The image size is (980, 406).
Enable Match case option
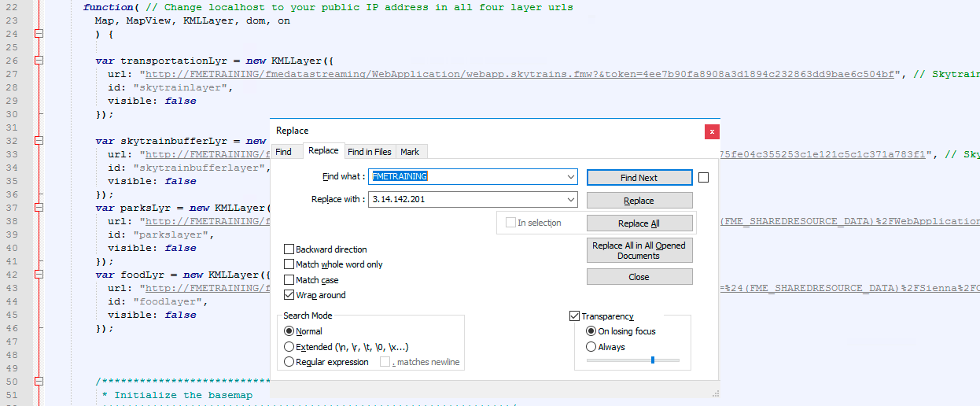pos(289,280)
